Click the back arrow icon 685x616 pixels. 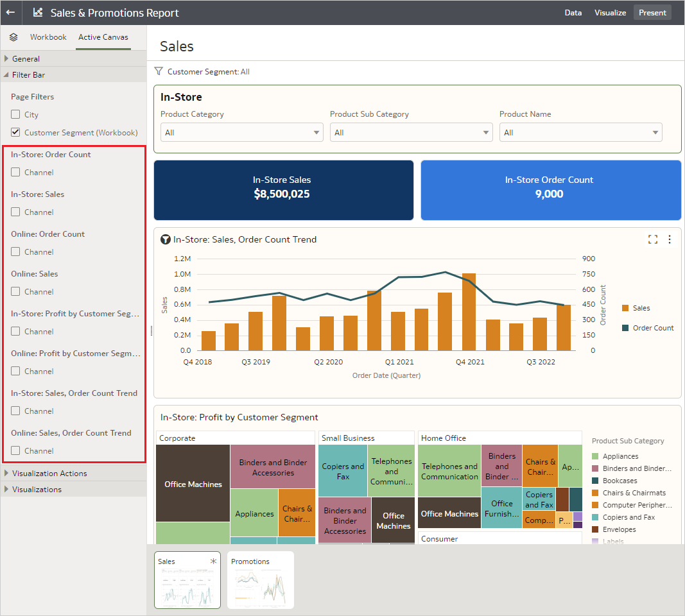click(x=10, y=12)
